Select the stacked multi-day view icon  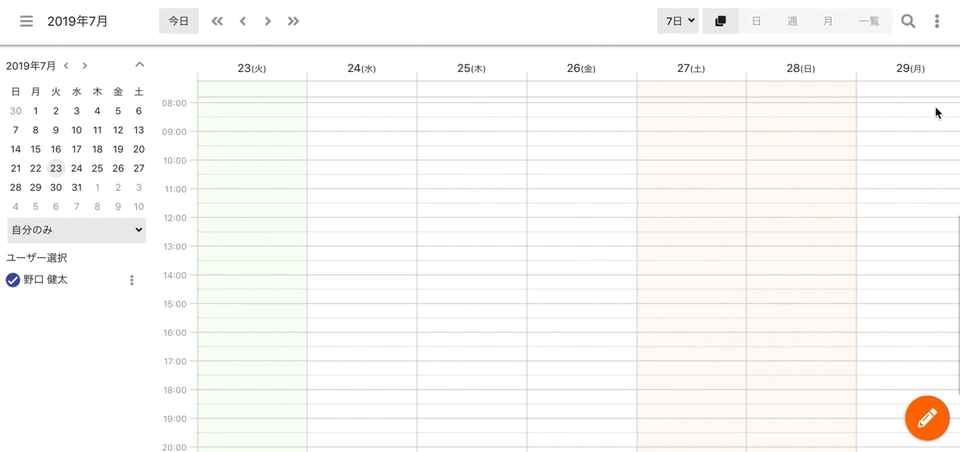pos(721,21)
